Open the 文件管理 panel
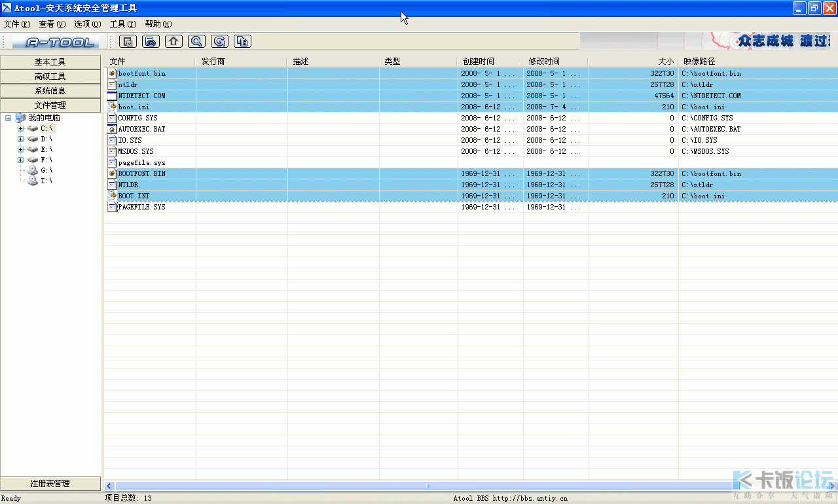Image resolution: width=838 pixels, height=504 pixels. click(x=50, y=105)
